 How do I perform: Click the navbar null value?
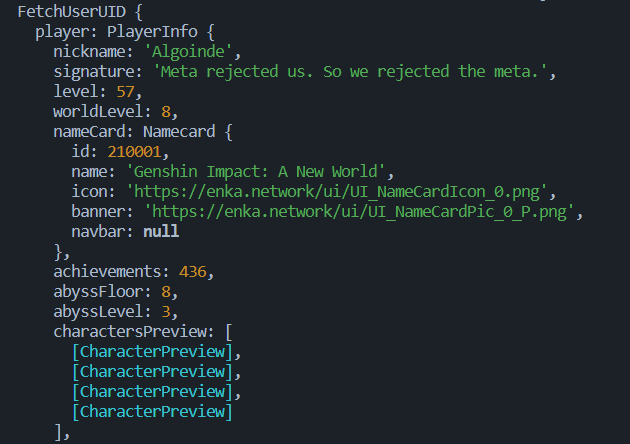(x=161, y=232)
